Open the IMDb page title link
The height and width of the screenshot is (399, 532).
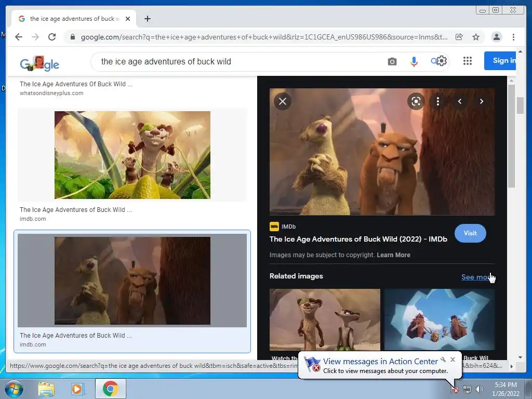[358, 239]
